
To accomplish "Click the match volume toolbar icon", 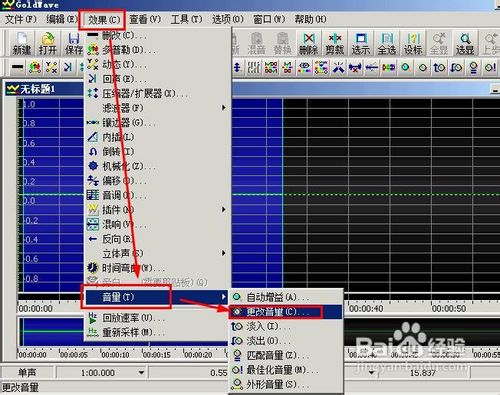I will pyautogui.click(x=473, y=68).
